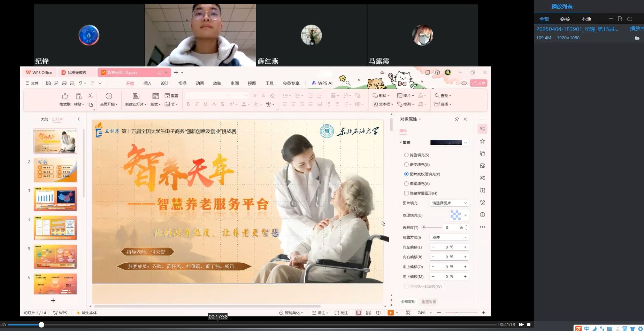Open the Insert (插入) ribbon tab
Image resolution: width=644 pixels, height=331 pixels.
(147, 83)
